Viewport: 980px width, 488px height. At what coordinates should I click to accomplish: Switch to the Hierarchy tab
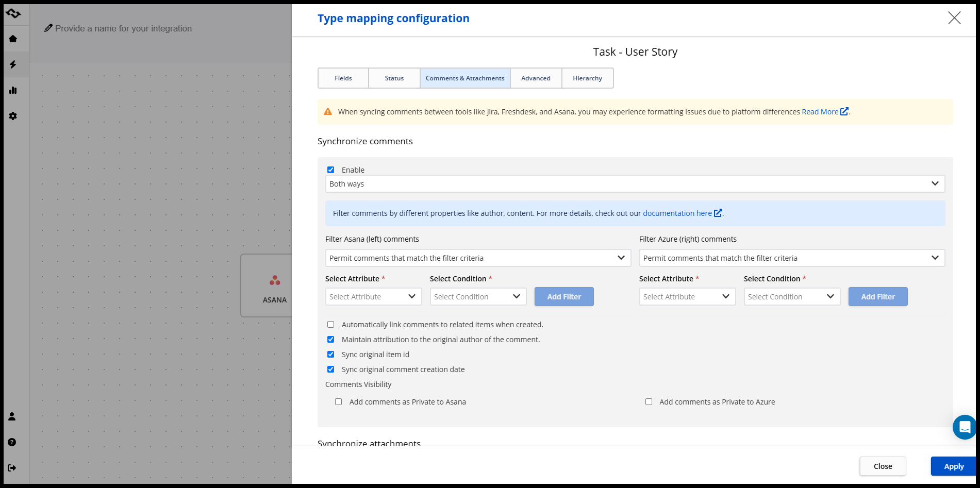(588, 78)
